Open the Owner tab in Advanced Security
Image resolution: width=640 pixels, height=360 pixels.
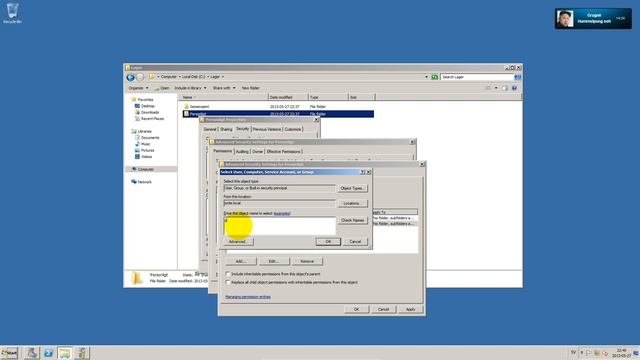(x=257, y=152)
